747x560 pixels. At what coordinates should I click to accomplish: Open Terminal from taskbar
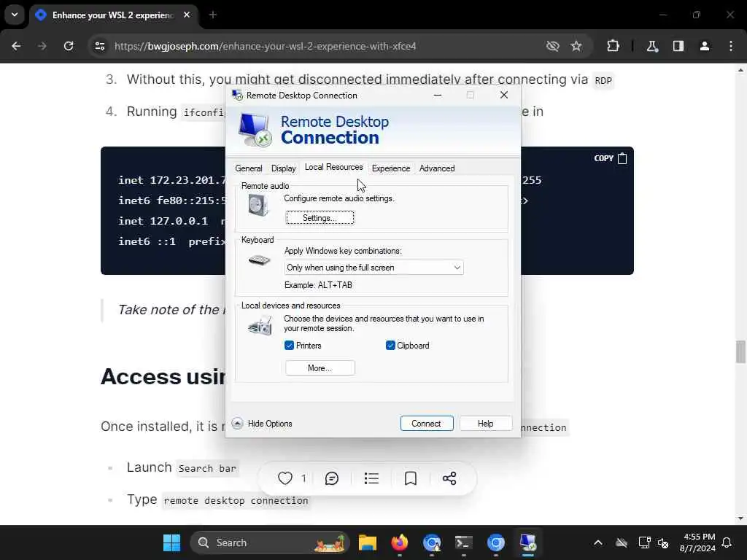click(463, 542)
